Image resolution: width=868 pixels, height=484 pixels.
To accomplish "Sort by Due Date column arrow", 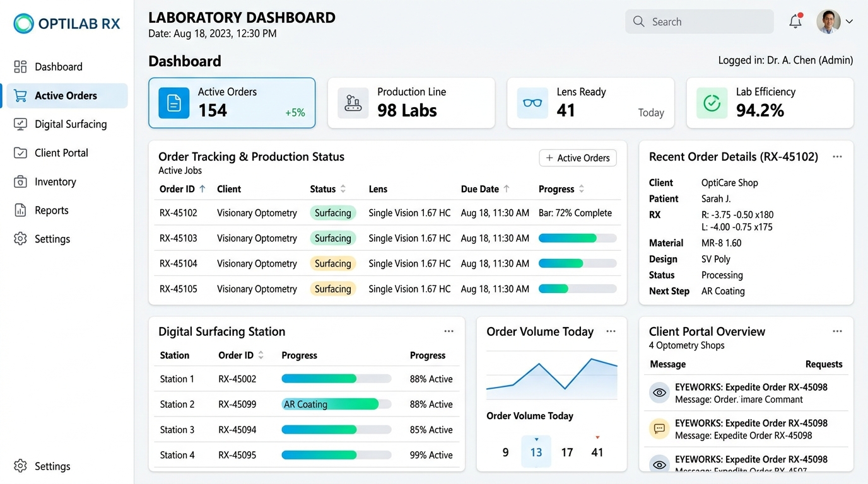I will click(x=507, y=188).
